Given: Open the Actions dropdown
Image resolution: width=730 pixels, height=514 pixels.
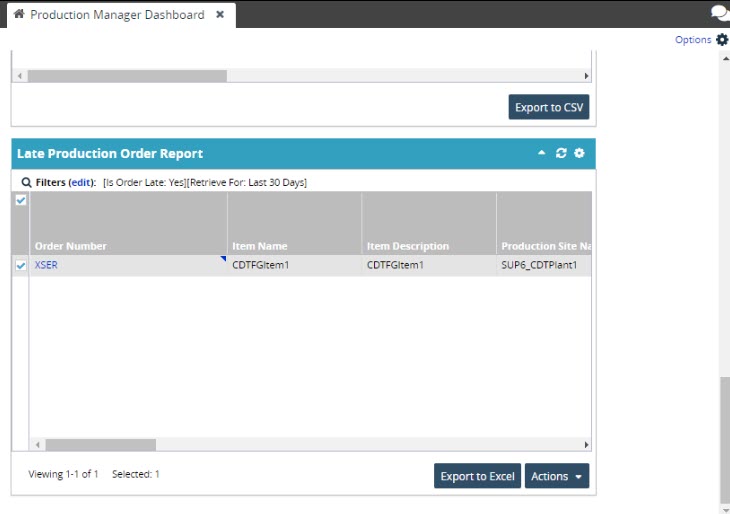Looking at the screenshot, I should point(556,476).
